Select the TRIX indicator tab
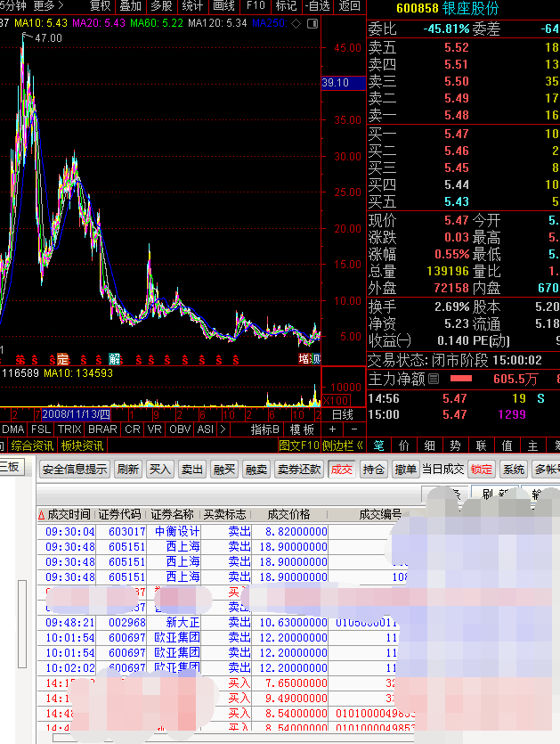560x744 pixels. coord(69,429)
